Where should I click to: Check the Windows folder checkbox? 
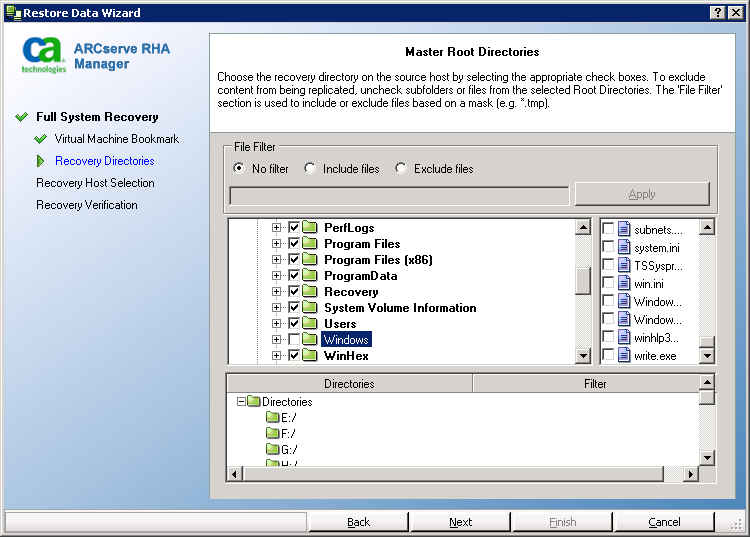(x=294, y=340)
